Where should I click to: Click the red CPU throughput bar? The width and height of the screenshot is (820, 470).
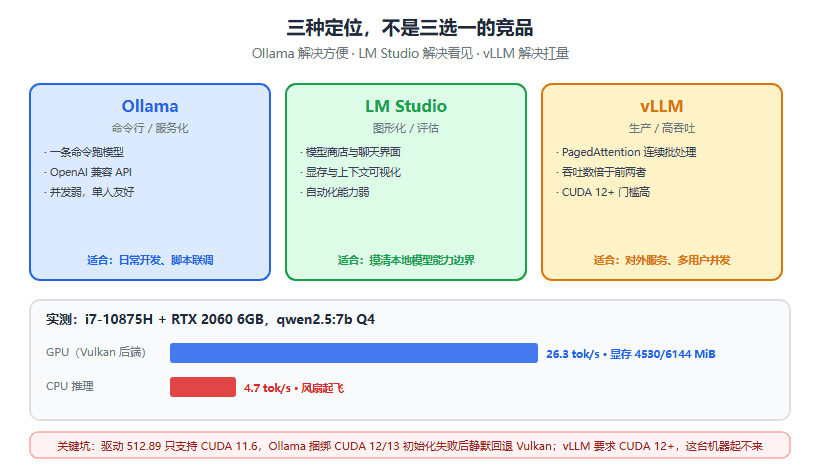pyautogui.click(x=203, y=387)
